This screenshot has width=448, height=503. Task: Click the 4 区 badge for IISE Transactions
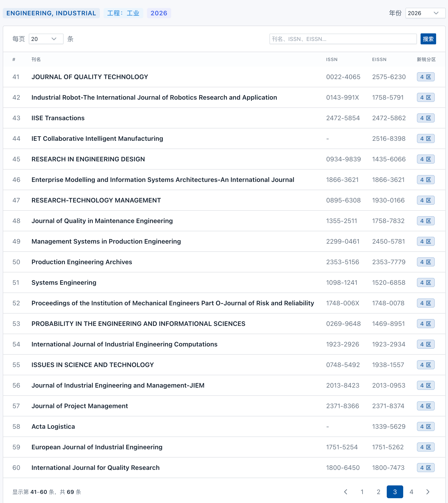click(x=426, y=118)
